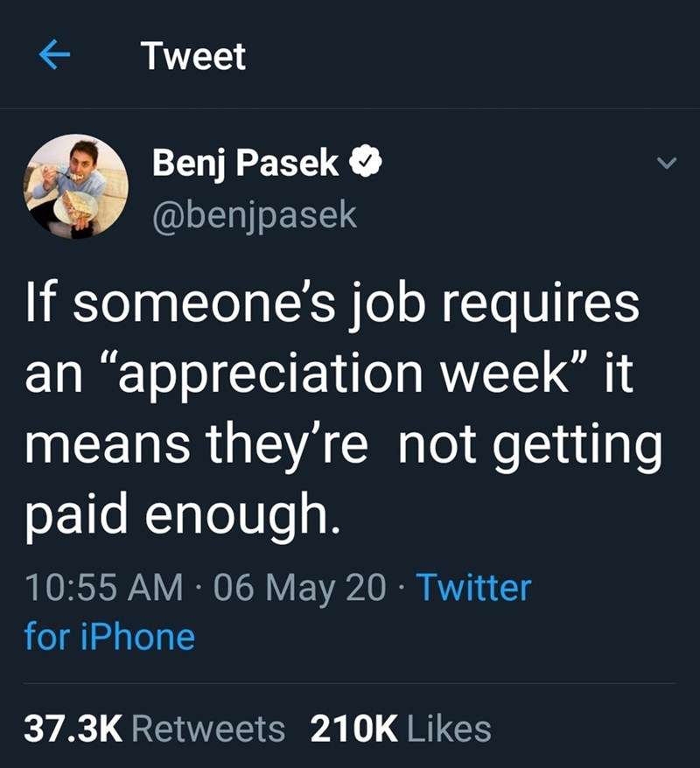
Task: Click the blue verified badge
Action: [x=365, y=162]
